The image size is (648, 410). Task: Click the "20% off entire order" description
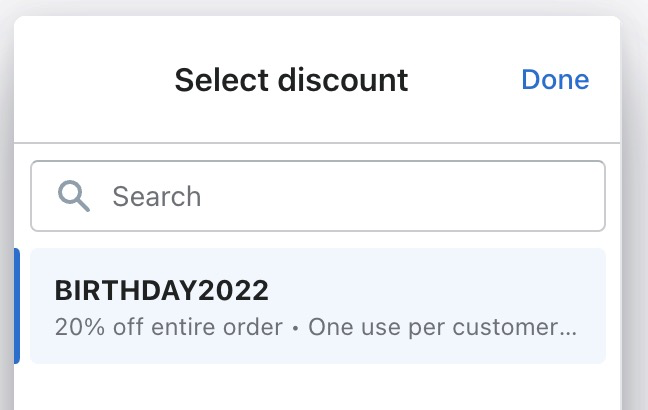click(169, 327)
